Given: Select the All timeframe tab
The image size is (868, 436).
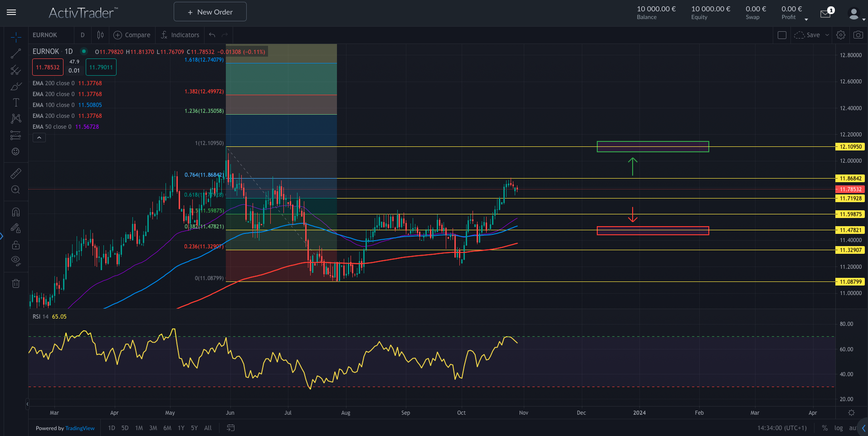Looking at the screenshot, I should click(208, 428).
